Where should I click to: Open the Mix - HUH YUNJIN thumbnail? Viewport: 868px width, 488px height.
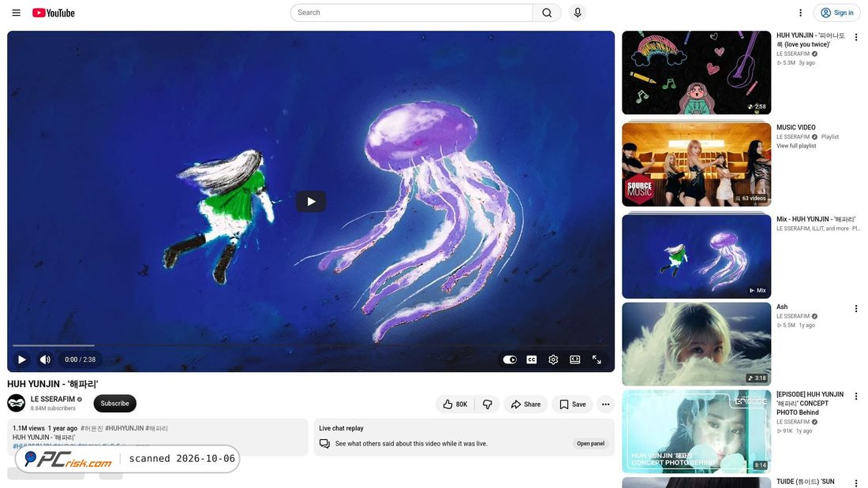click(x=697, y=256)
